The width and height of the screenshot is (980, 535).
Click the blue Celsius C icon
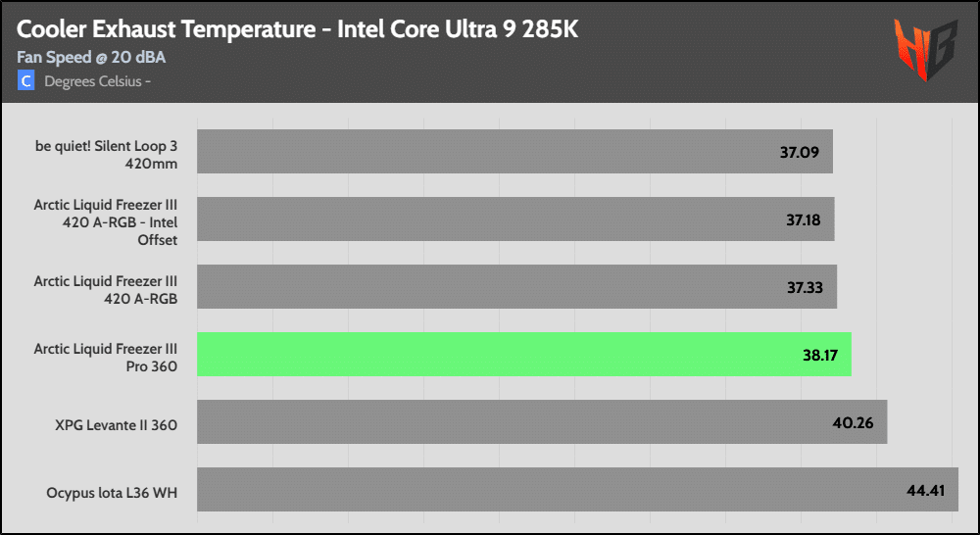[25, 80]
